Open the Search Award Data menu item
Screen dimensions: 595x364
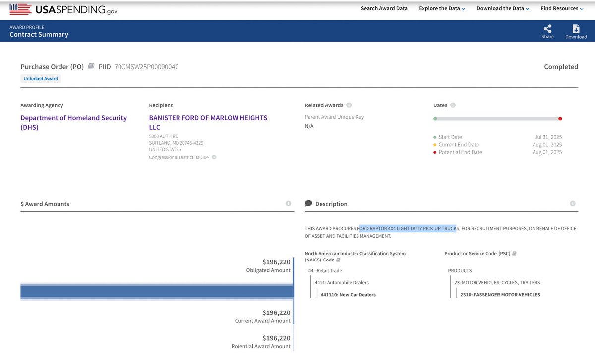[x=384, y=8]
